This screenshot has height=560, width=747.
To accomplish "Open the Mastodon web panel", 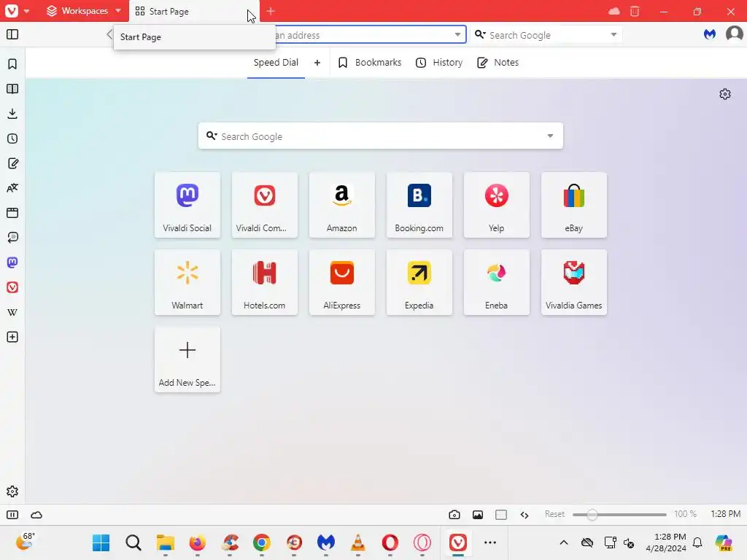I will pos(12,262).
